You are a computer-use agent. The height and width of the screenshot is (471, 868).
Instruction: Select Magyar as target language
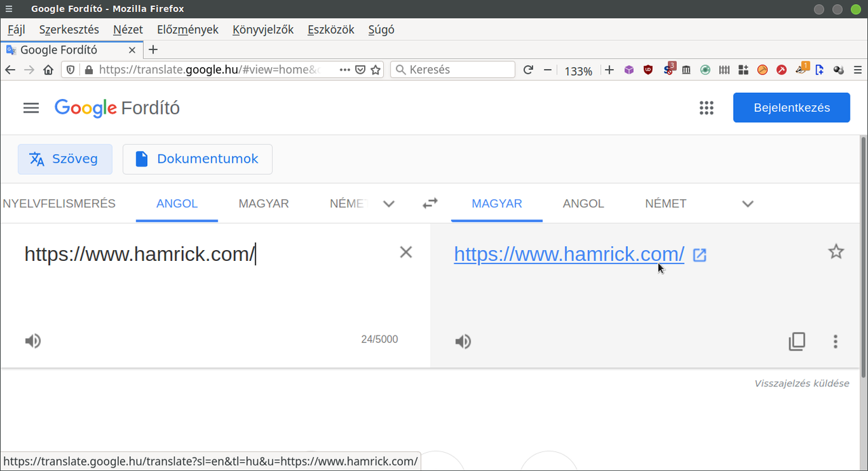(497, 203)
